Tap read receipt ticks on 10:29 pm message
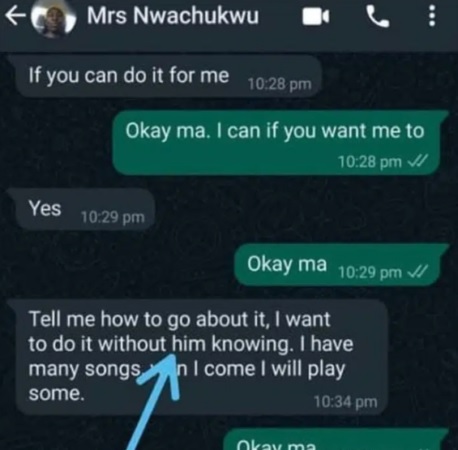This screenshot has width=458, height=450. (x=418, y=273)
